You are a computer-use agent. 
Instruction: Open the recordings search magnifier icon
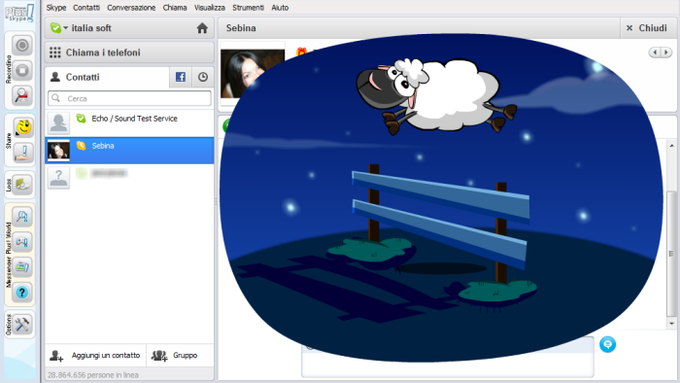click(x=22, y=95)
